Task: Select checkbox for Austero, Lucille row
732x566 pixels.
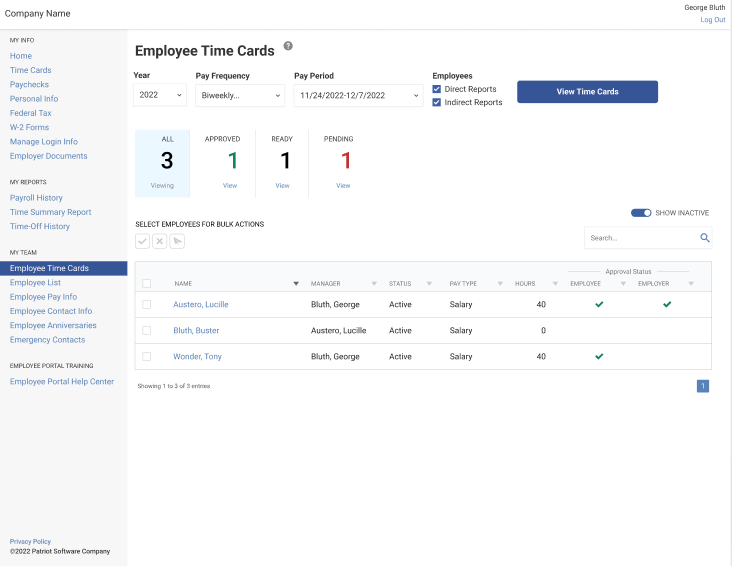Action: pos(147,304)
